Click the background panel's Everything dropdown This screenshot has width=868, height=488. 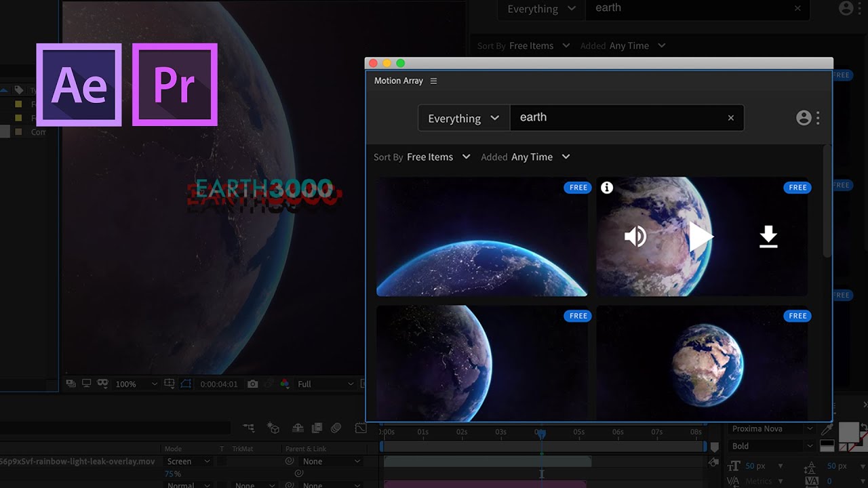[x=541, y=9]
